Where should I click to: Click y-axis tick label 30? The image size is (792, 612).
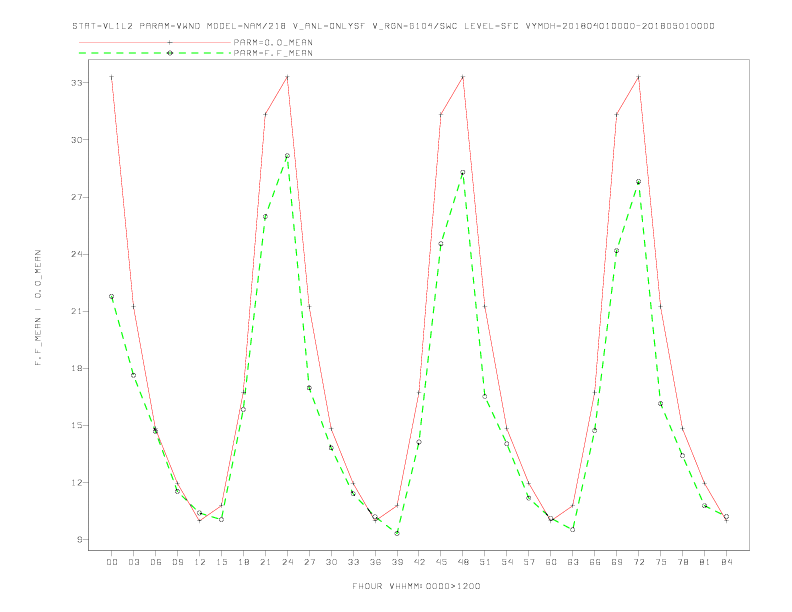(77, 139)
